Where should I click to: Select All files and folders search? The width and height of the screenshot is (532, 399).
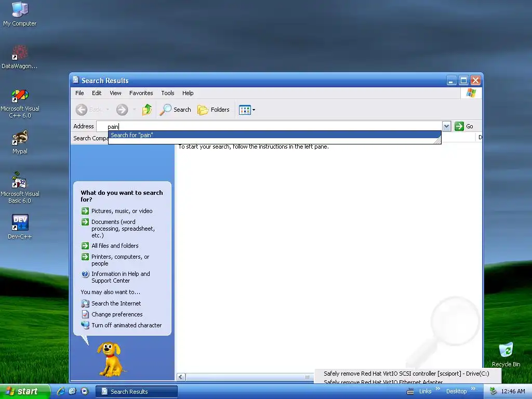point(110,246)
